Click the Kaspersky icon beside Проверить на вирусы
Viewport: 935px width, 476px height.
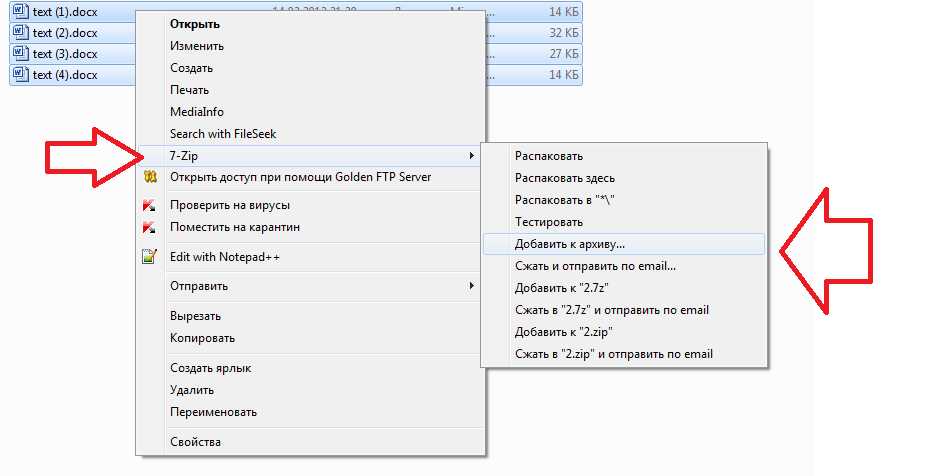150,205
